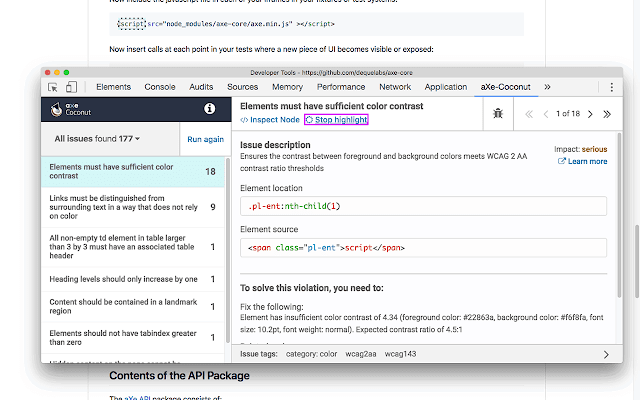Go to the previous issue instance
640x400 pixels.
pos(546,114)
